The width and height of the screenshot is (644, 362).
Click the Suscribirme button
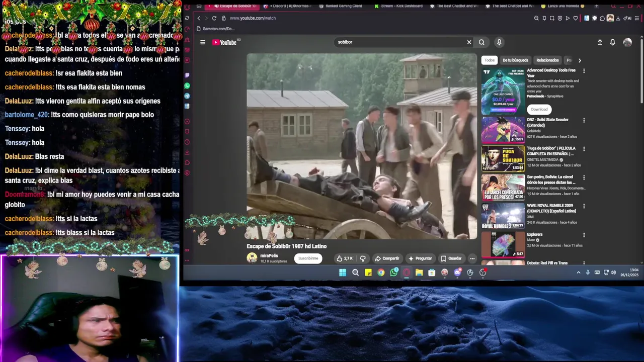click(308, 258)
